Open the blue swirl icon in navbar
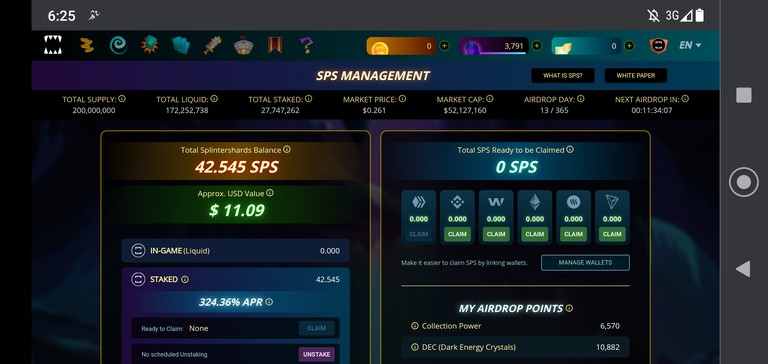768x364 pixels. (118, 45)
